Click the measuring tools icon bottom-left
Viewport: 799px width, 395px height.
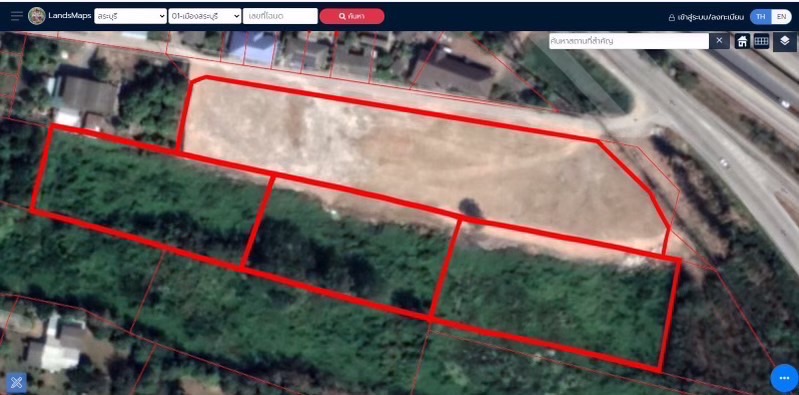click(x=16, y=382)
